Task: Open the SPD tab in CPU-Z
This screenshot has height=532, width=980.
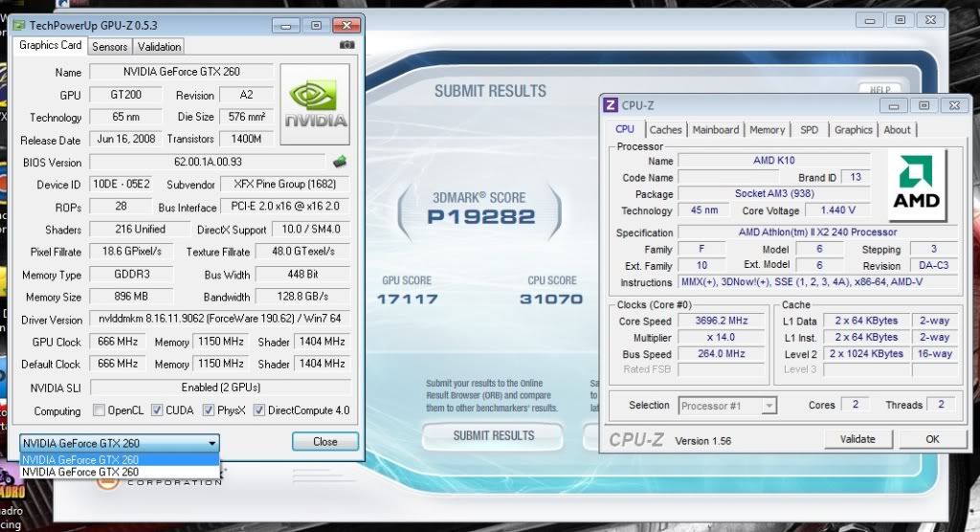Action: tap(809, 130)
